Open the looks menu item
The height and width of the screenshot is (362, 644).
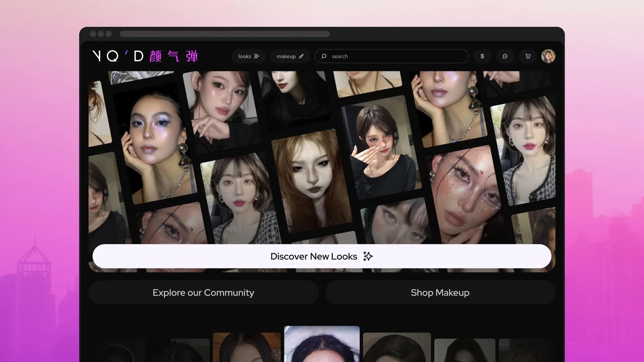[x=245, y=56]
